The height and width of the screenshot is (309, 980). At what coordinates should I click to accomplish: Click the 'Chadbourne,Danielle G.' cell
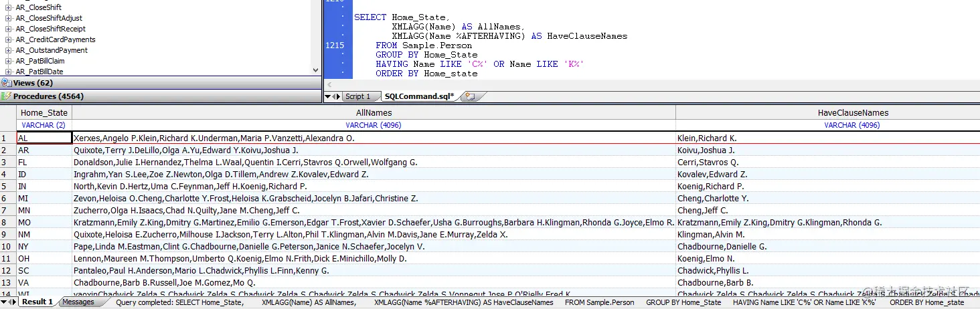pos(828,246)
